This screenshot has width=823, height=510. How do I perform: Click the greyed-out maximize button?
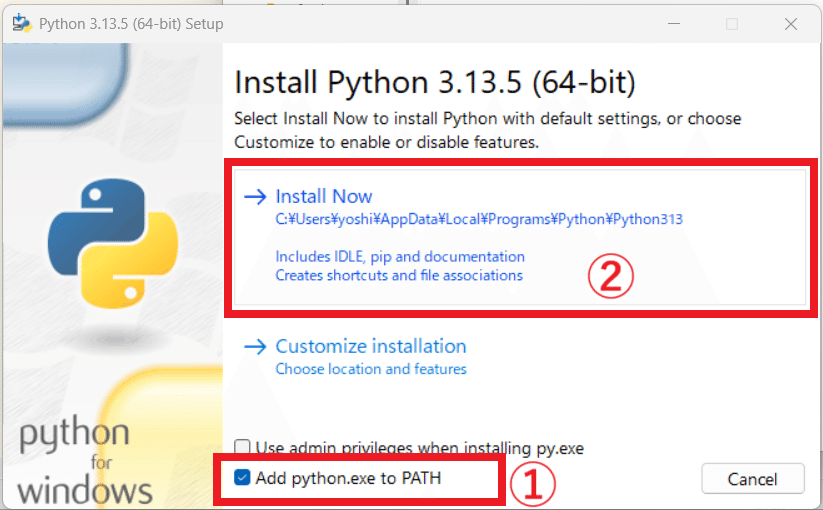point(732,23)
